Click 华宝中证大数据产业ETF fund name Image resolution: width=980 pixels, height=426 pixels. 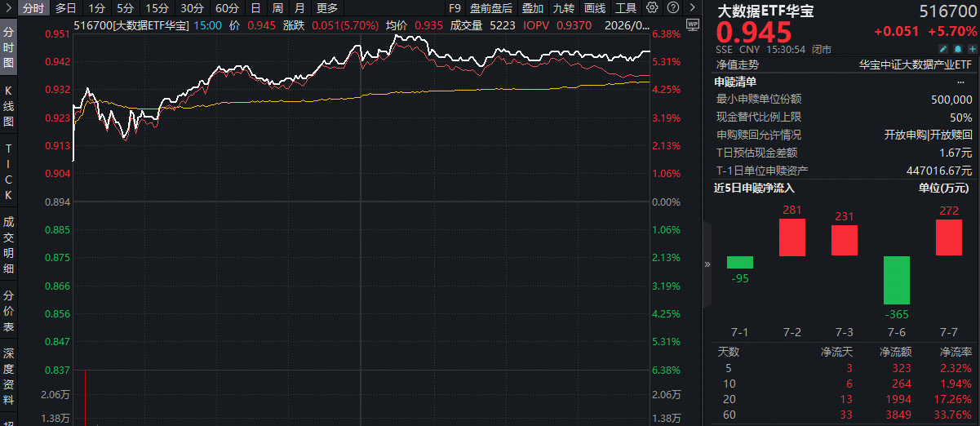pos(916,64)
